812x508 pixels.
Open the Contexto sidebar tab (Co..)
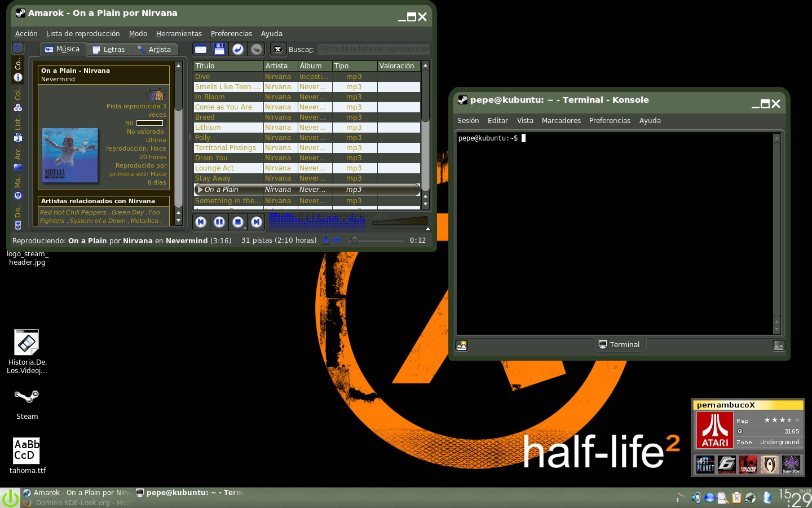click(18, 69)
